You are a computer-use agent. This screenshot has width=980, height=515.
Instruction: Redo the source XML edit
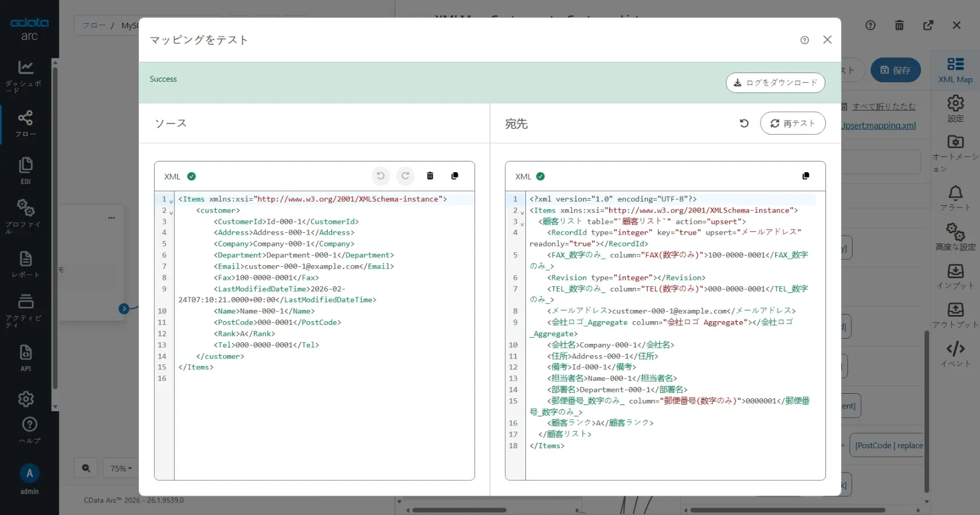405,176
